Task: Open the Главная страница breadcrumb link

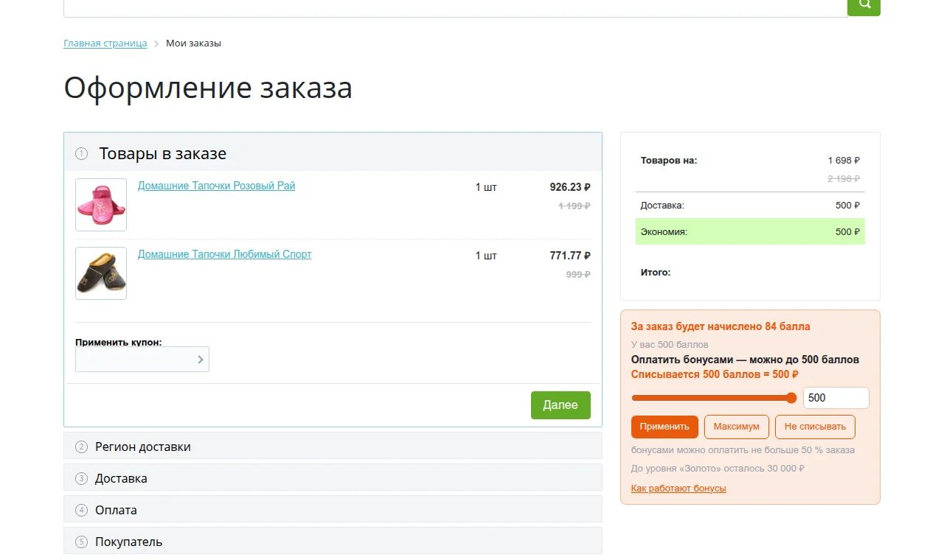Action: 105,43
